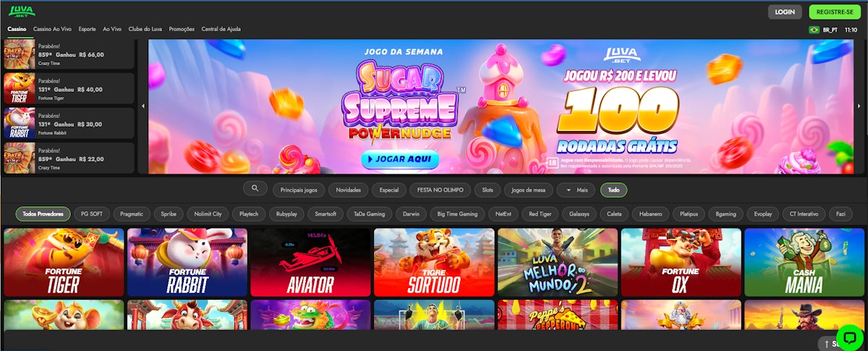The image size is (868, 351).
Task: Filter by Spribe provider
Action: tap(169, 214)
